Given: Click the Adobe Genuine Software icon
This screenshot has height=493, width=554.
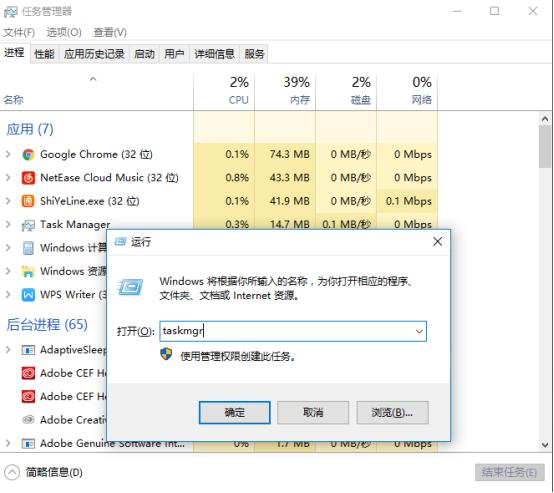Looking at the screenshot, I should [x=28, y=443].
